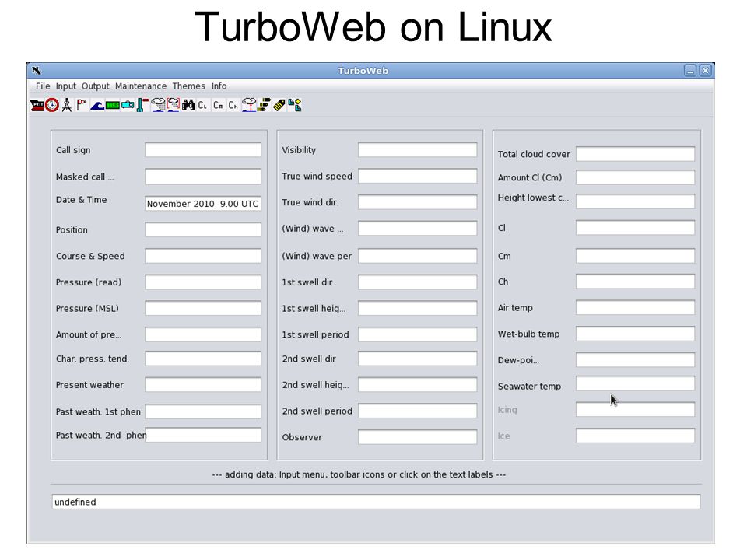Close the TurboWeb window
Image resolution: width=747 pixels, height=560 pixels.
pos(706,71)
